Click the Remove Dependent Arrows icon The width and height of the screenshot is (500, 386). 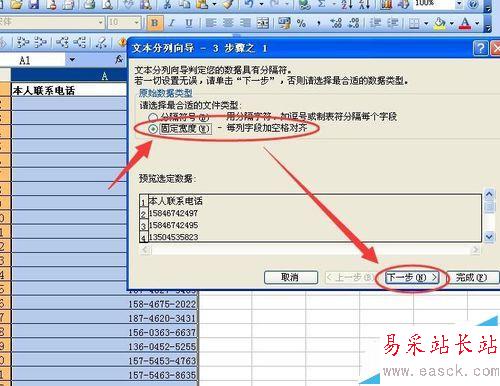click(80, 42)
